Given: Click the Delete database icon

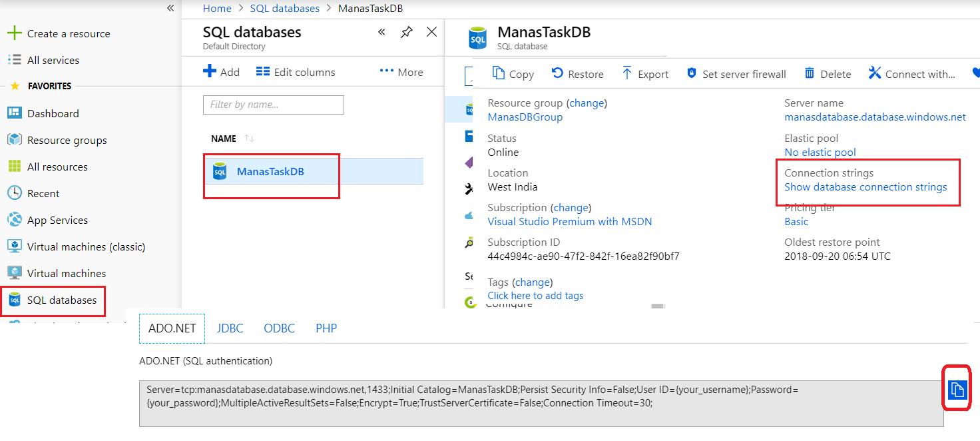Looking at the screenshot, I should (x=826, y=73).
